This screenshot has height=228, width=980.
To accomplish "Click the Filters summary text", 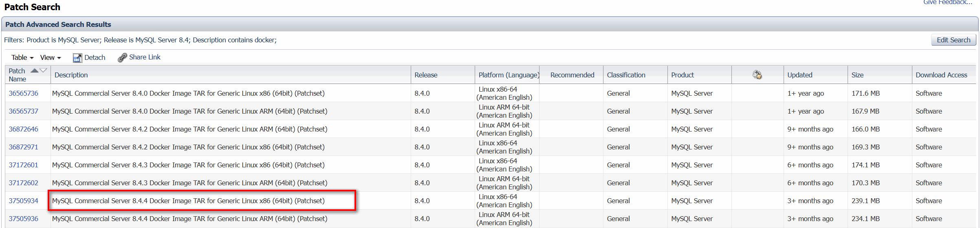I will (x=140, y=40).
